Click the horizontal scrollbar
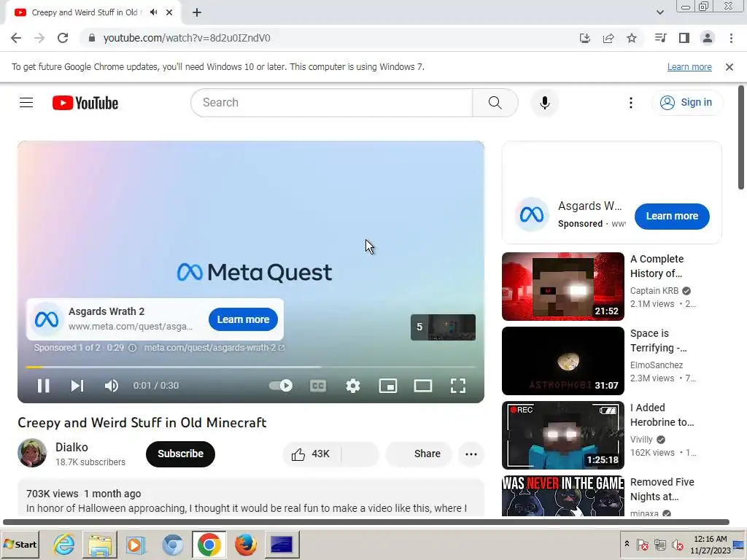 point(366,522)
